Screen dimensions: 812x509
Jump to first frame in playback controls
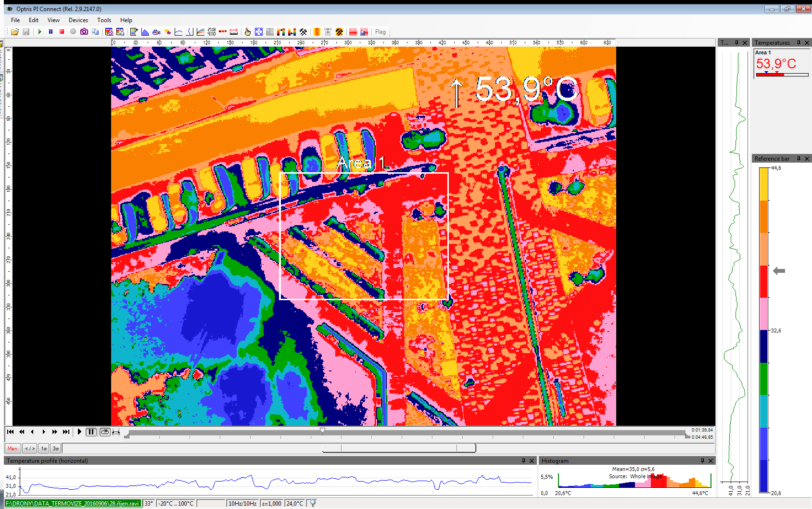10,432
